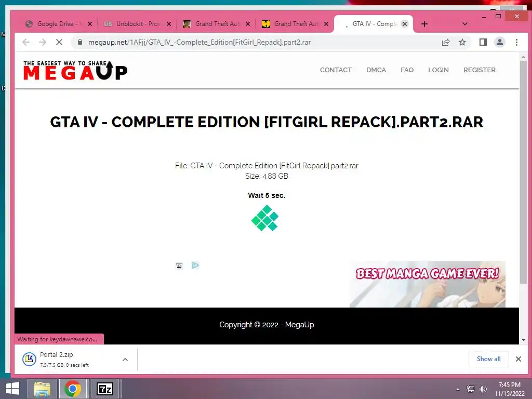Click the file name line text

click(267, 166)
